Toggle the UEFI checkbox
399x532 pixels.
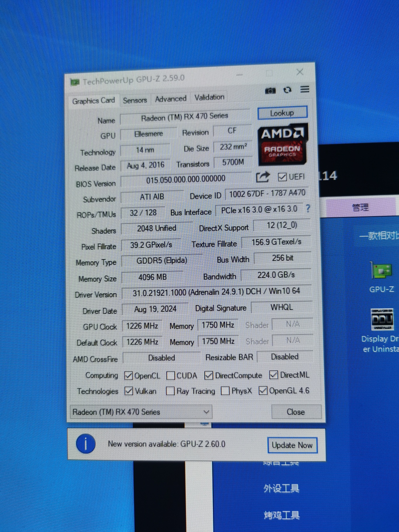pos(282,177)
